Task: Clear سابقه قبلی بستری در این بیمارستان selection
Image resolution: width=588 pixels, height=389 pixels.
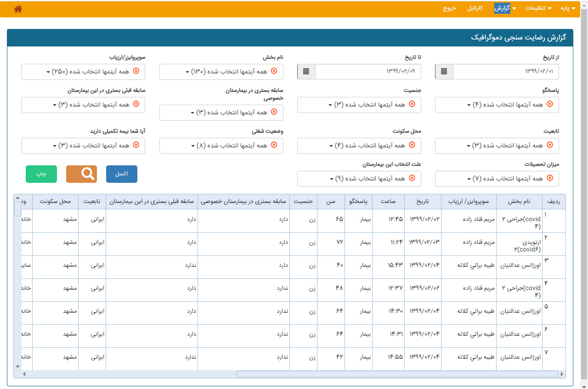Action: (x=136, y=104)
